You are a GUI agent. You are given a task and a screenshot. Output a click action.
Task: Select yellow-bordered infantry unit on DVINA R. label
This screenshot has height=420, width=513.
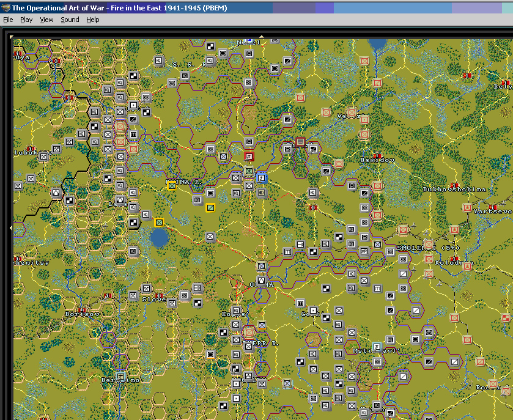pos(172,186)
